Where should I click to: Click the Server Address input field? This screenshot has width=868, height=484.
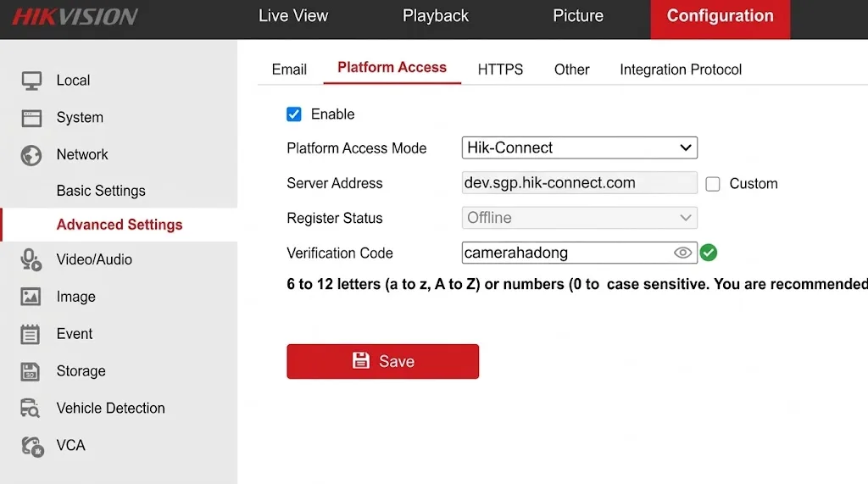[x=580, y=183]
